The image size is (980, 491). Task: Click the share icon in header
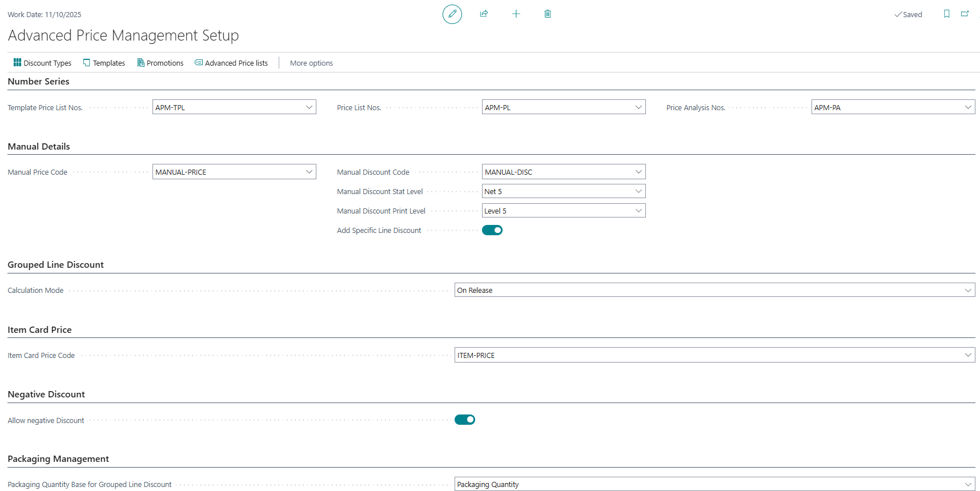click(484, 14)
